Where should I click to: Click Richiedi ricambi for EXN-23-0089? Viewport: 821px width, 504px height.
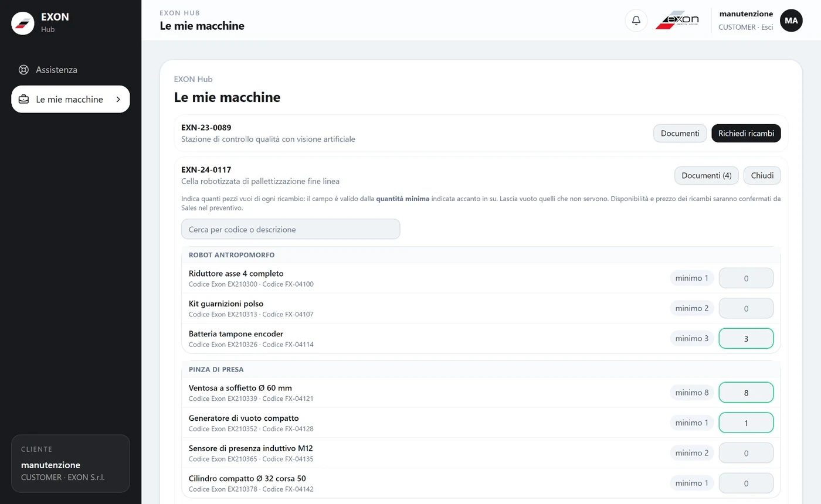click(x=746, y=133)
